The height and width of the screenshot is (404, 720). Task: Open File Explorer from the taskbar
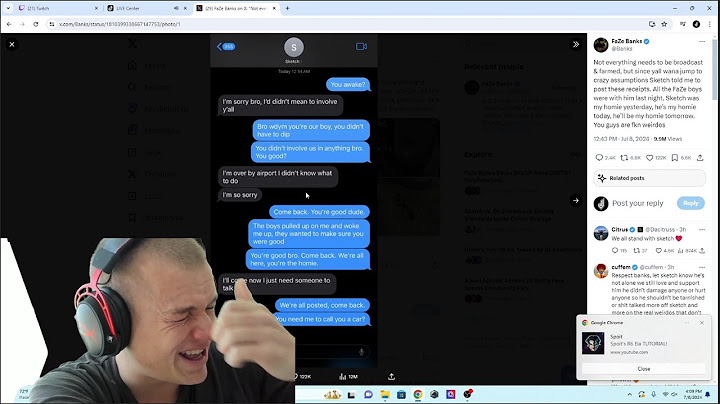pyautogui.click(x=385, y=394)
